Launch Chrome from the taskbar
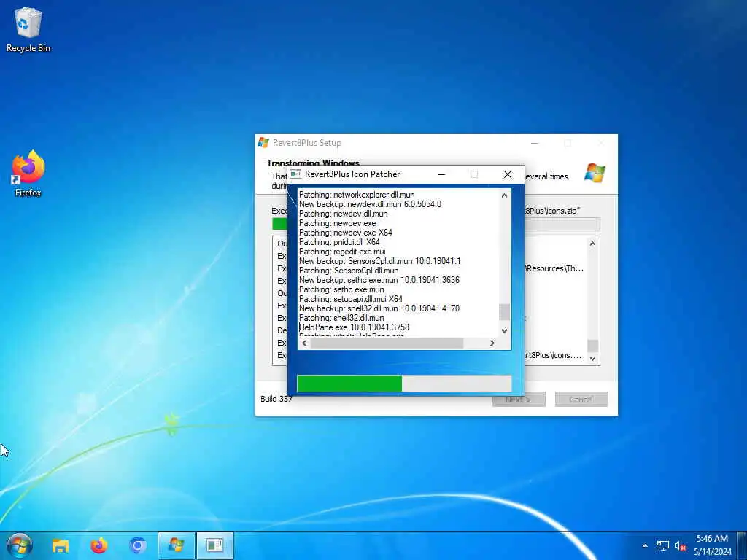Screen dimensions: 747x560 pyautogui.click(x=138, y=545)
